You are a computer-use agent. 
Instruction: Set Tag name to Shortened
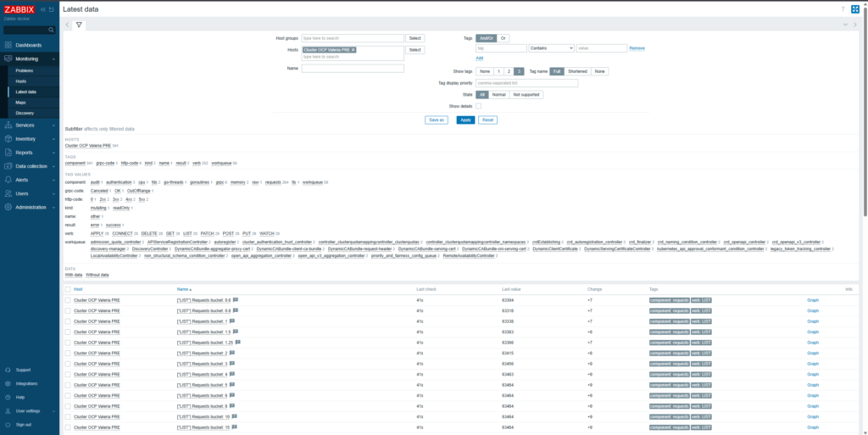(x=577, y=71)
